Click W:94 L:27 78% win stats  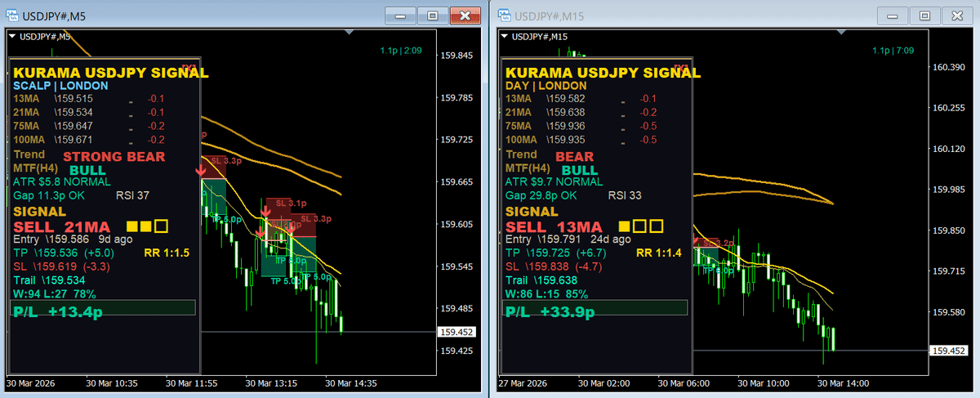[55, 293]
